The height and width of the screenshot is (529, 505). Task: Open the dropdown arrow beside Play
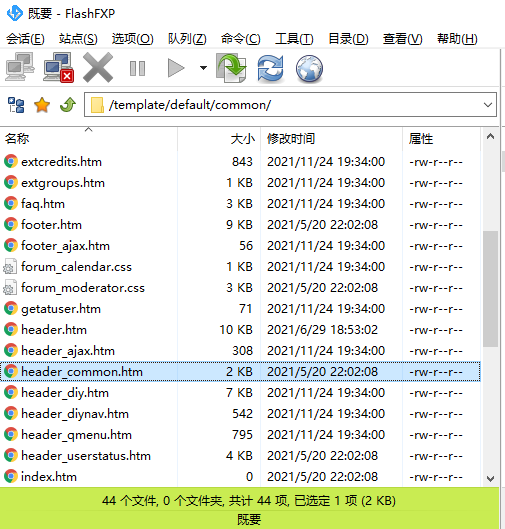coord(203,68)
